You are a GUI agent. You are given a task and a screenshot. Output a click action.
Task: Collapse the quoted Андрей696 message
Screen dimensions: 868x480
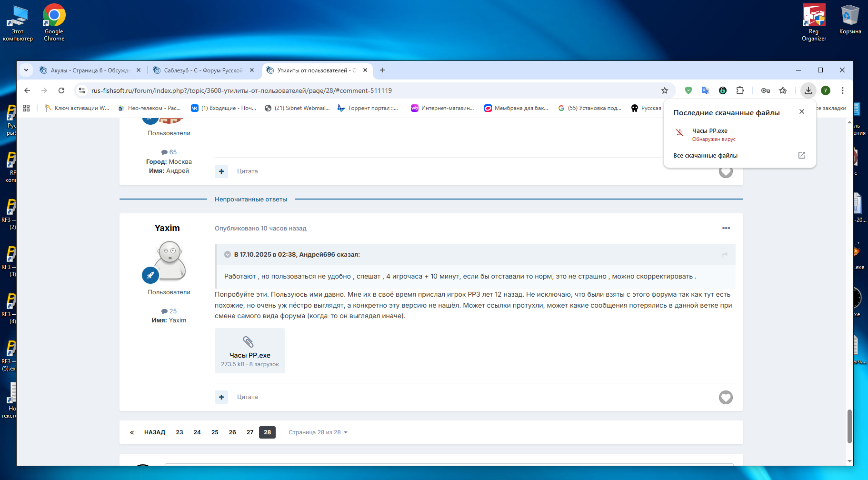click(228, 255)
